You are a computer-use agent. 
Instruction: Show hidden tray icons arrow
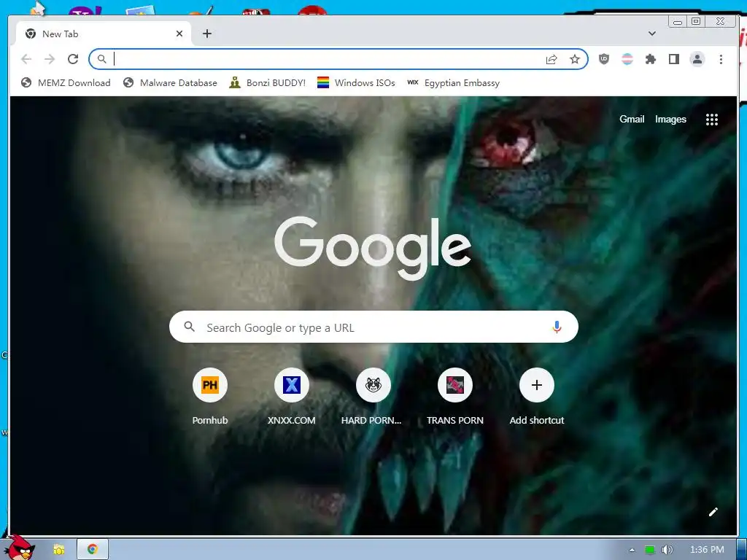coord(632,550)
